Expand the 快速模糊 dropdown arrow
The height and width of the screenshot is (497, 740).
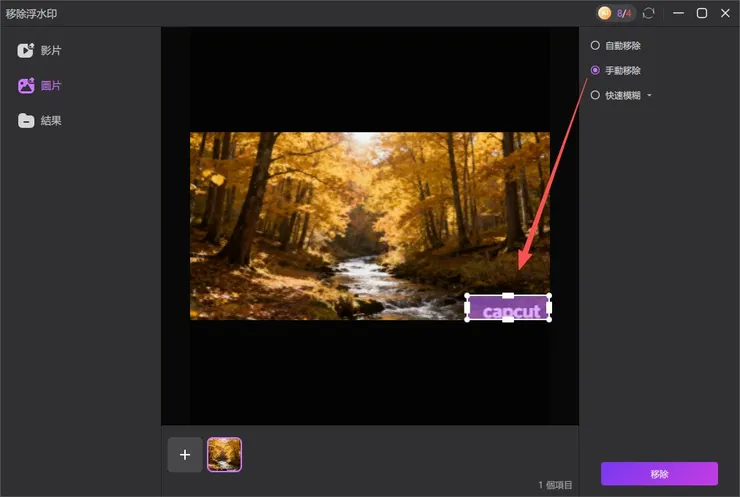(x=649, y=95)
